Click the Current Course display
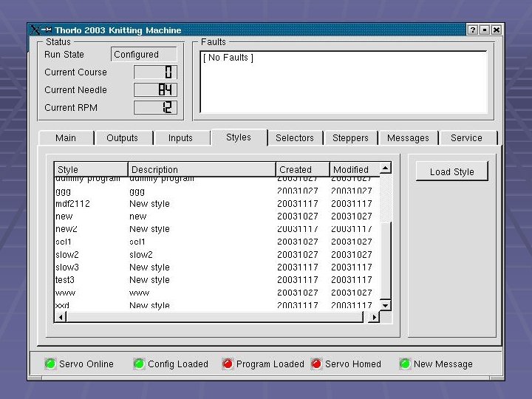This screenshot has height=399, width=532. click(x=155, y=72)
